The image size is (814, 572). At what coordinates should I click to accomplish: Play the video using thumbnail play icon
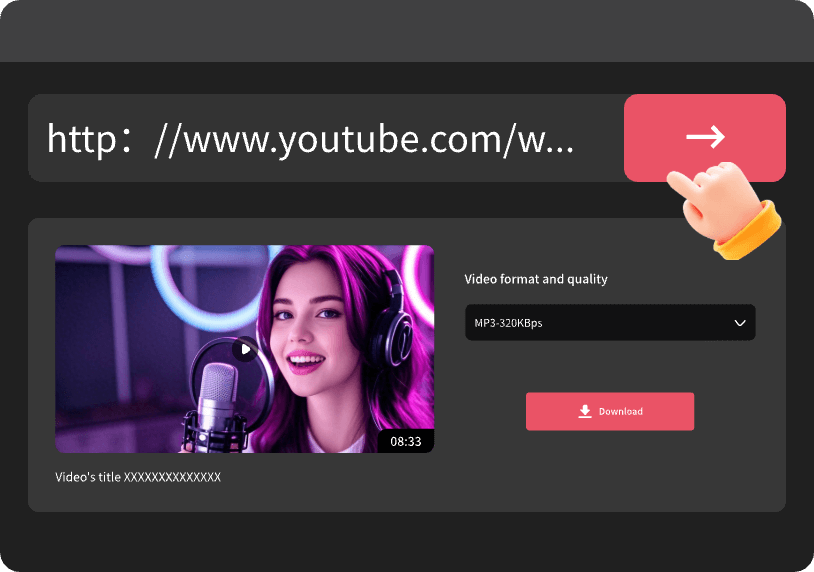click(x=245, y=349)
